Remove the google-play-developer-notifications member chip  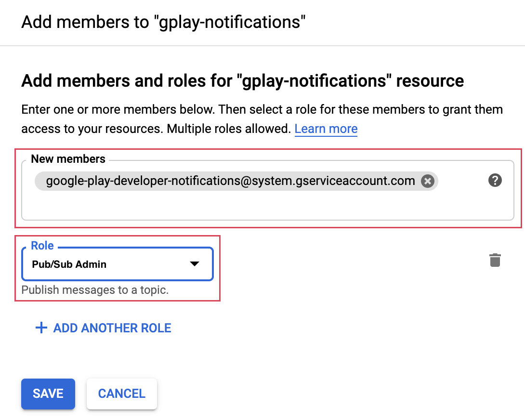[x=427, y=181]
